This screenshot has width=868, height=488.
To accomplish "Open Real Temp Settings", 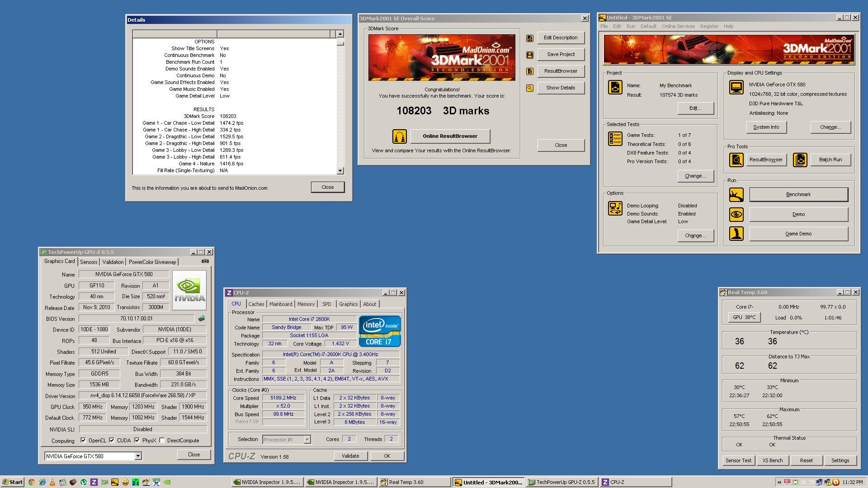I will point(840,460).
